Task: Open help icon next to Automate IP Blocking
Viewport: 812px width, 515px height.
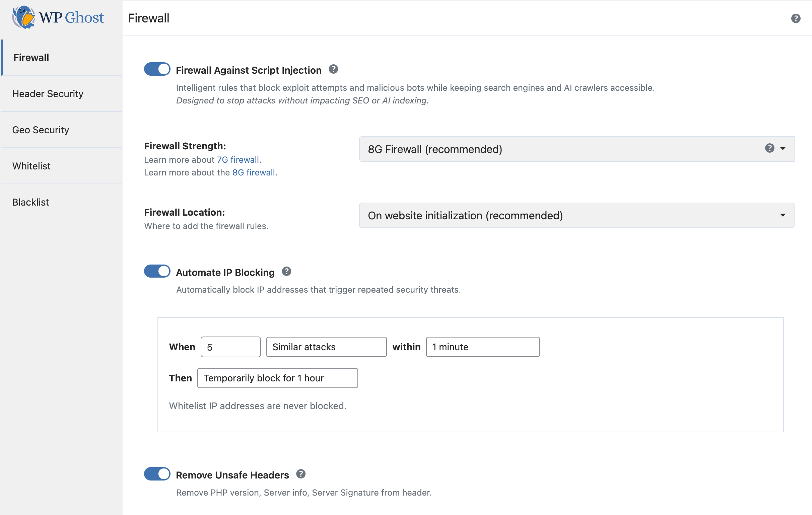Action: point(286,271)
